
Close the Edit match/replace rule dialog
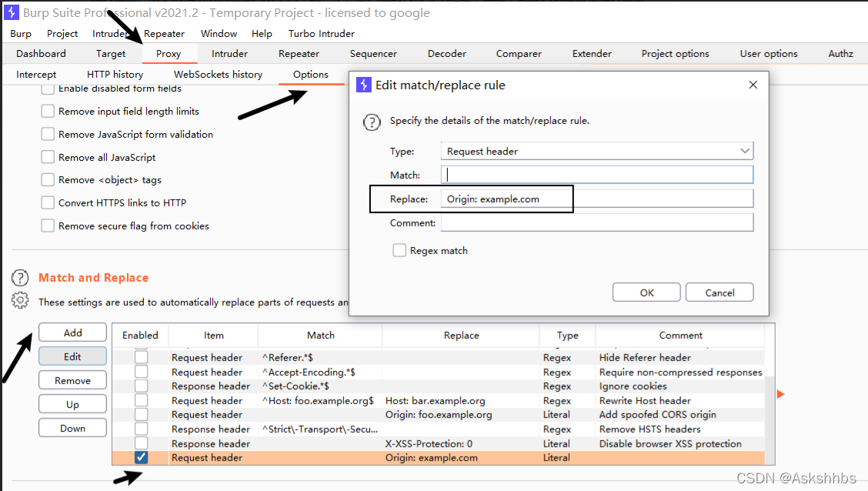pos(753,85)
